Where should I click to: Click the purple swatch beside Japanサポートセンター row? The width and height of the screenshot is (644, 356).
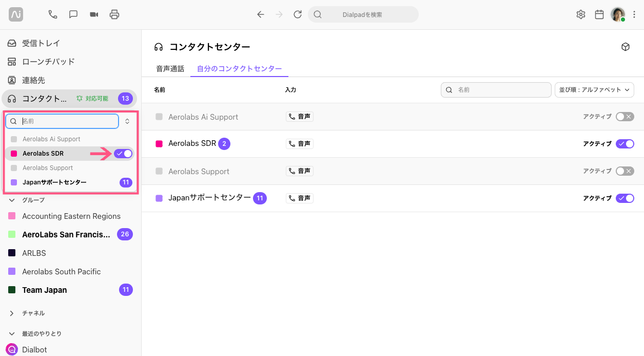[x=159, y=198]
